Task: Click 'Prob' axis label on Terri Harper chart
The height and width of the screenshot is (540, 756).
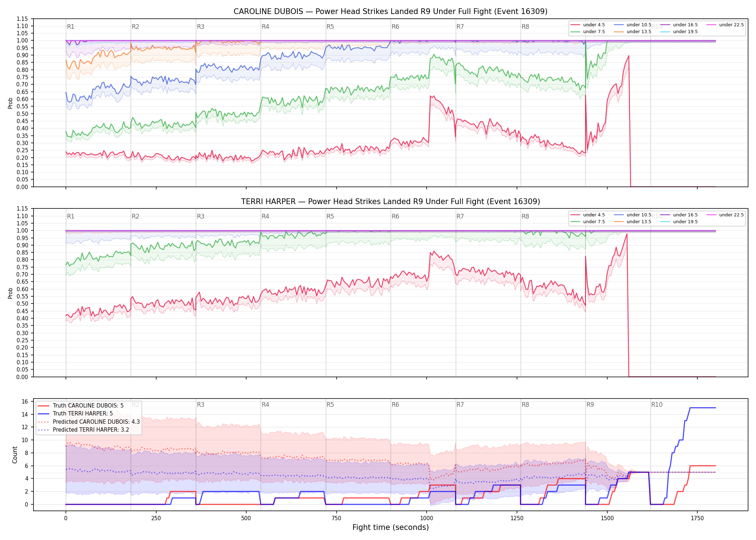Action: point(10,293)
